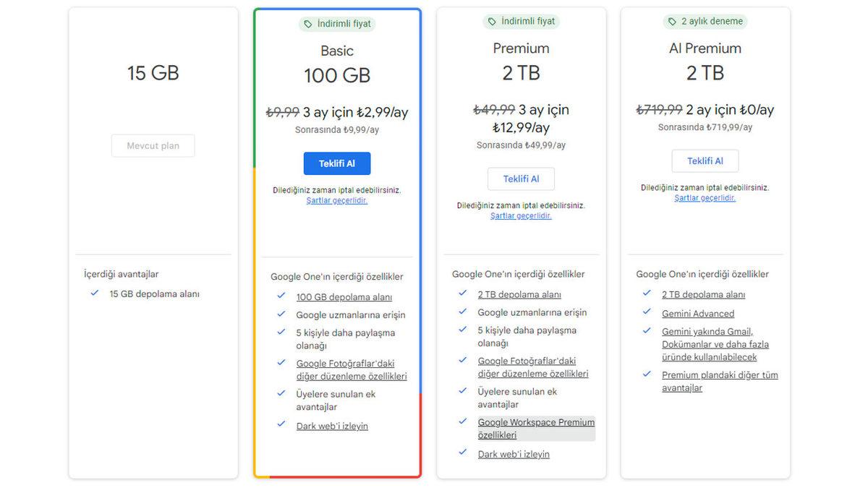Click the Mevcut plan button
This screenshot has width=868, height=488.
pos(153,145)
